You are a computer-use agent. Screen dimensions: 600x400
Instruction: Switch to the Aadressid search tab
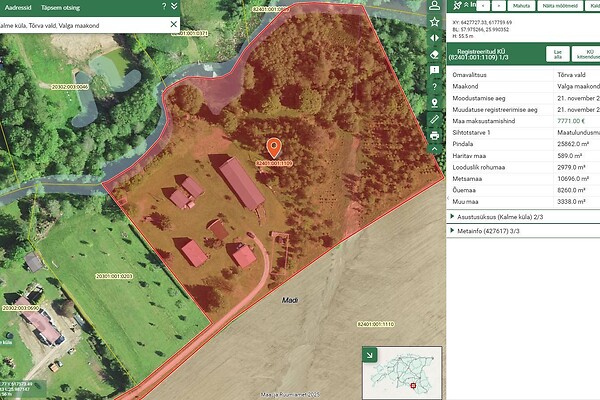point(18,5)
